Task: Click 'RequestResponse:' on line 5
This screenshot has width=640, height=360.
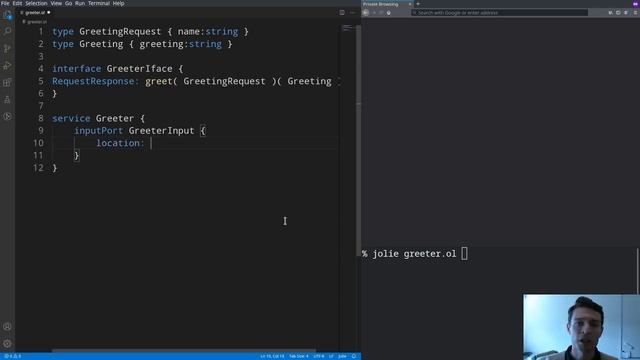Action: 96,81
